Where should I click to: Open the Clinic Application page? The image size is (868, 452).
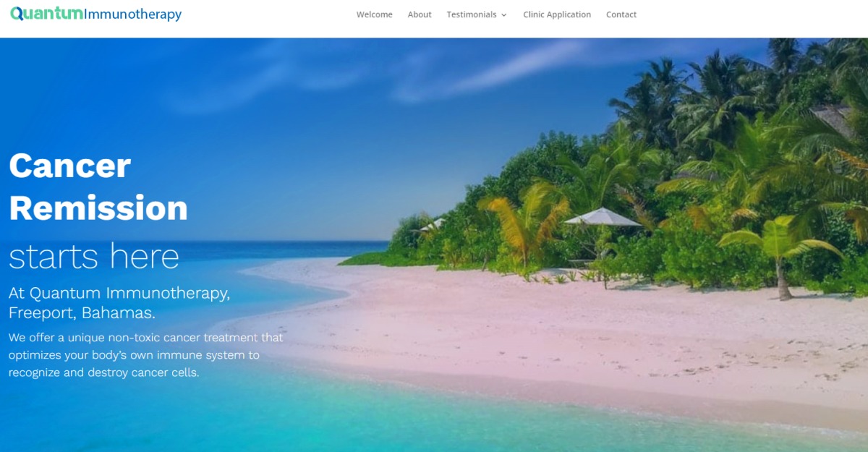point(557,14)
